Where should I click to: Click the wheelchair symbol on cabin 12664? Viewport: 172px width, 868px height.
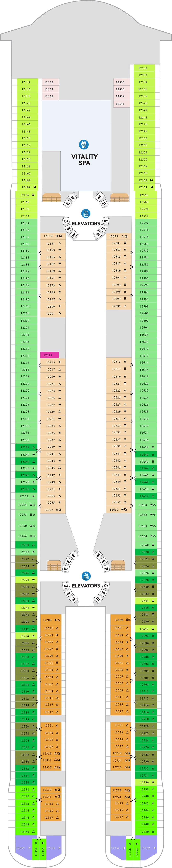(x=154, y=536)
